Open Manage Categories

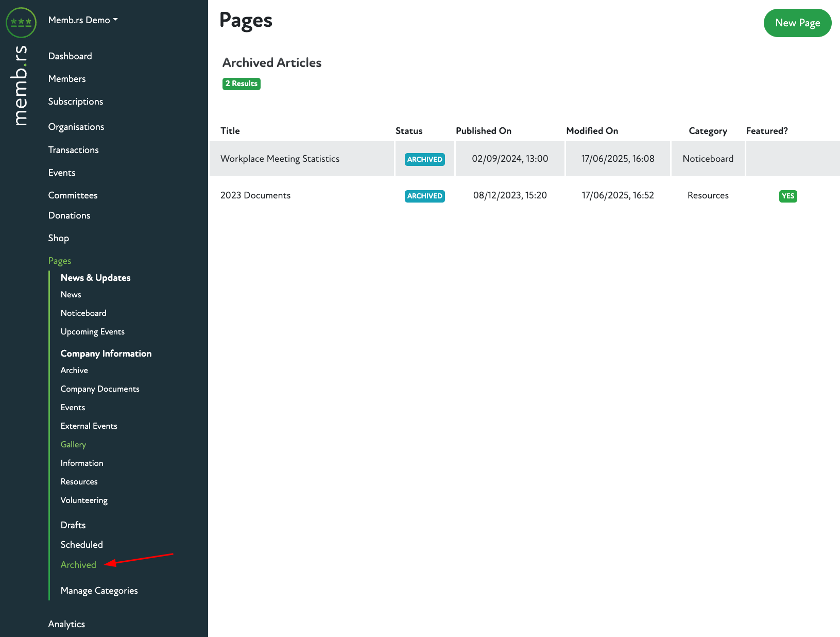tap(99, 591)
